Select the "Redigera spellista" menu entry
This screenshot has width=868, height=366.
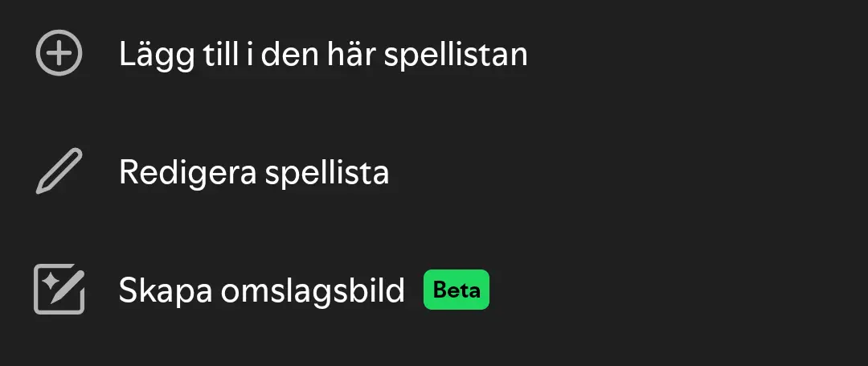(x=254, y=172)
